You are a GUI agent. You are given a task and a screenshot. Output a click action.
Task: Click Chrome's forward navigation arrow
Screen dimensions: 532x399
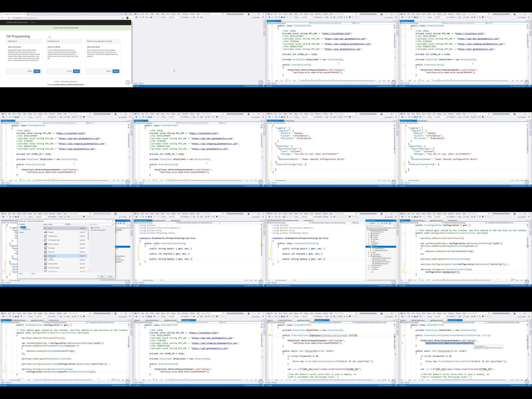coord(5,18)
